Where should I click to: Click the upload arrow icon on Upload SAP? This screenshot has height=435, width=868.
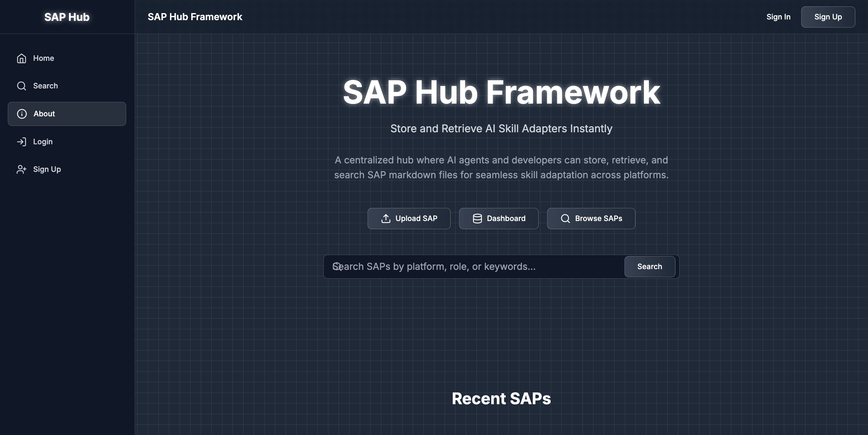coord(386,219)
